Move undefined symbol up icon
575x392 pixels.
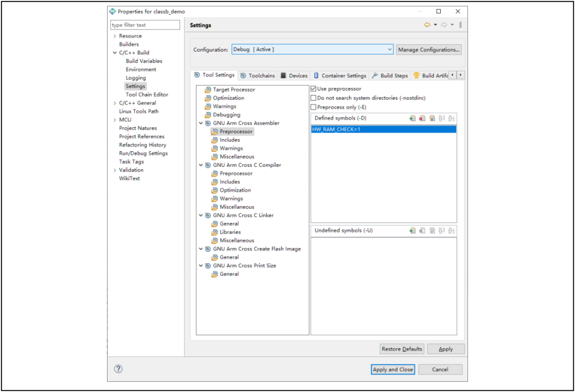(x=441, y=230)
